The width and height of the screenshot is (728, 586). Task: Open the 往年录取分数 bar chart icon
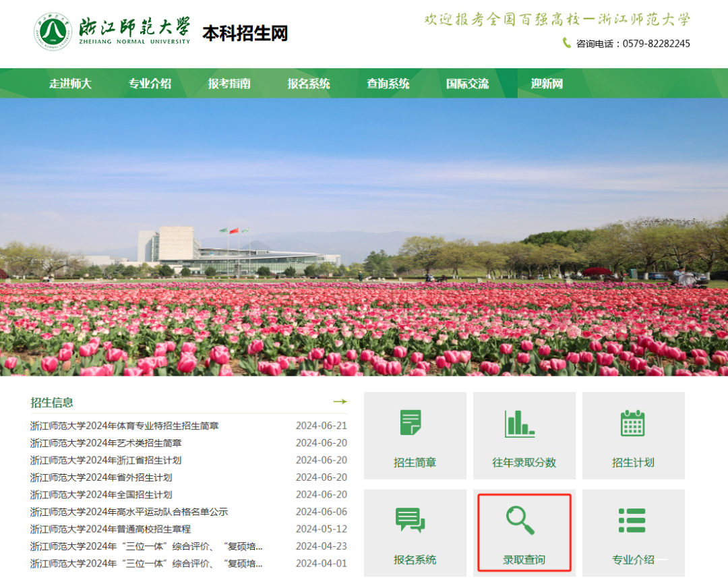tap(520, 423)
